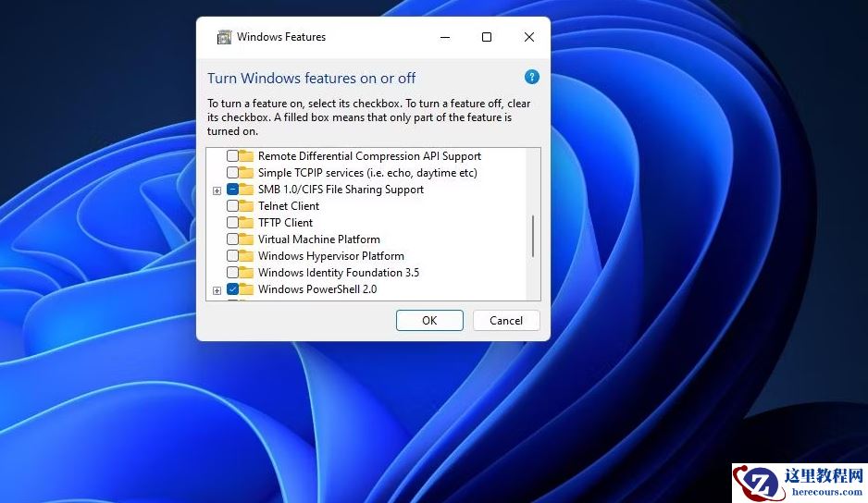Image resolution: width=868 pixels, height=503 pixels.
Task: Expand the SMB 1.0/CIFS File Sharing node
Action: tap(217, 190)
